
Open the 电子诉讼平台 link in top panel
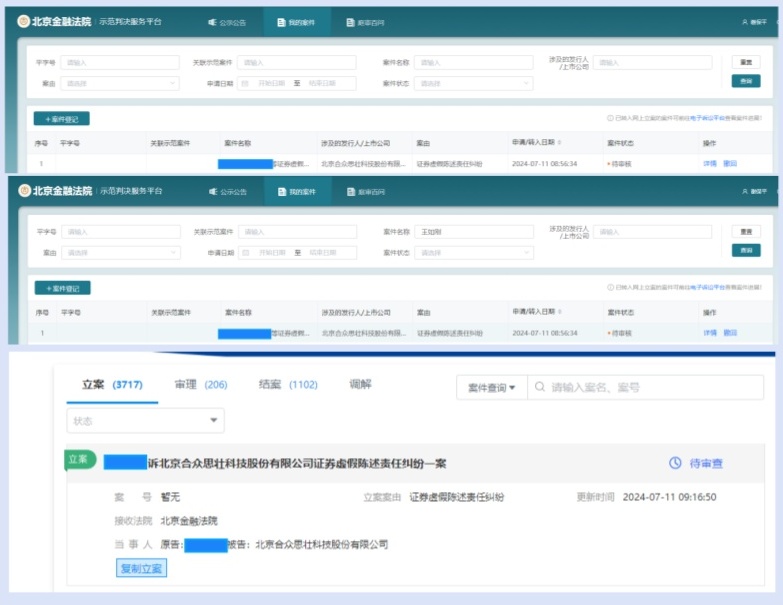(x=707, y=118)
